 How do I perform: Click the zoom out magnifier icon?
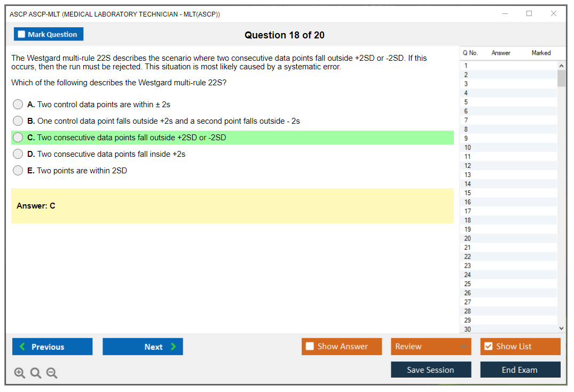click(x=52, y=373)
